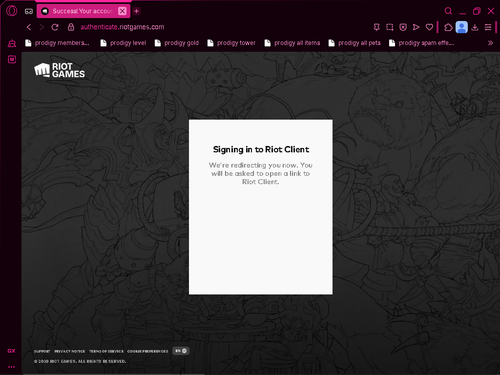Click the search tabs magnifier icon
Screen dimensions: 500x375
coord(448,11)
